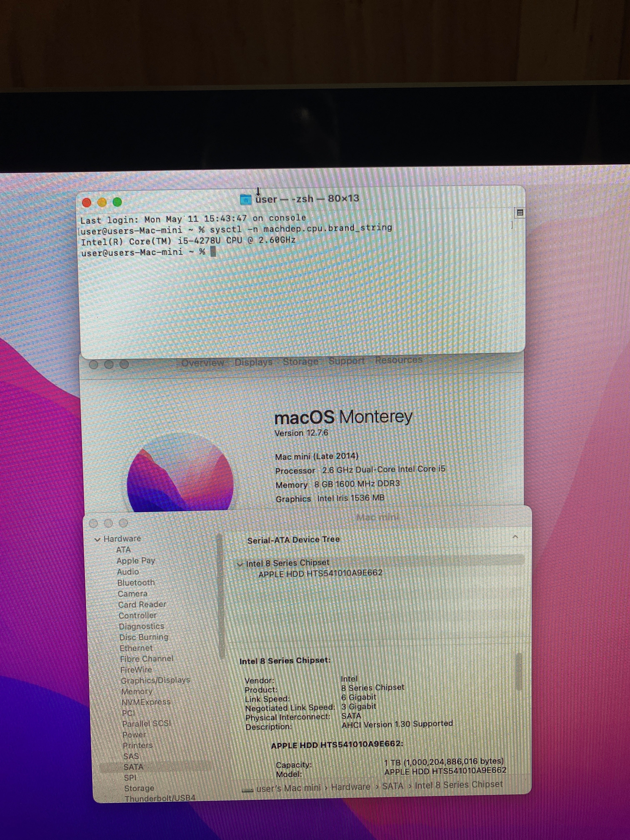Screen dimensions: 630x840
Task: Collapse the Hardware section in sidebar
Action: coord(97,540)
